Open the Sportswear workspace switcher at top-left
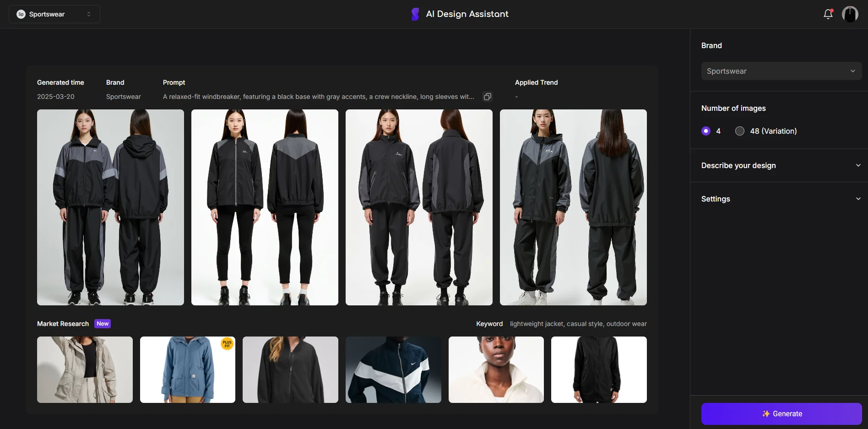The height and width of the screenshot is (429, 868). (54, 14)
